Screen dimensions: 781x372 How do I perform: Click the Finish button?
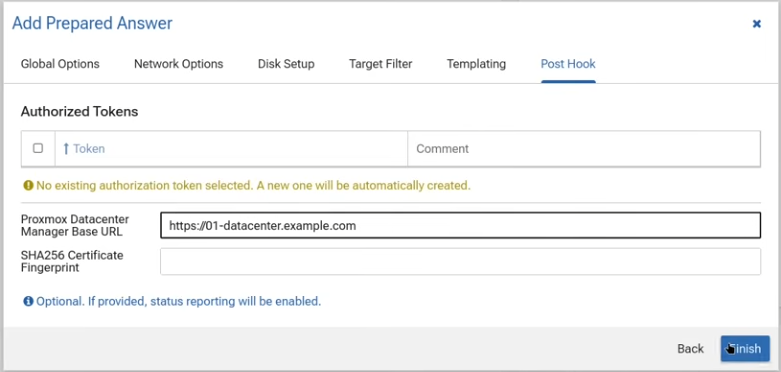(x=745, y=349)
